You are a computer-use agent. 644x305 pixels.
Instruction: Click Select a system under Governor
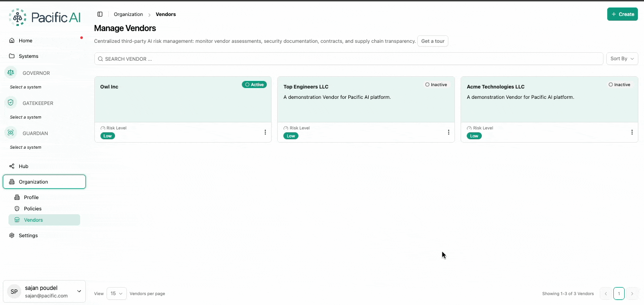pos(25,87)
